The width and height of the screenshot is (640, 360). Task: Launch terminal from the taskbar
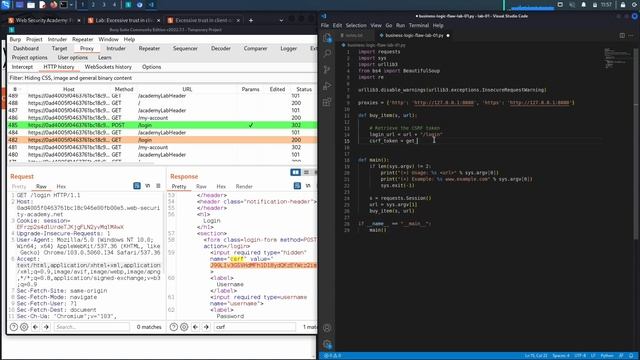64,5
